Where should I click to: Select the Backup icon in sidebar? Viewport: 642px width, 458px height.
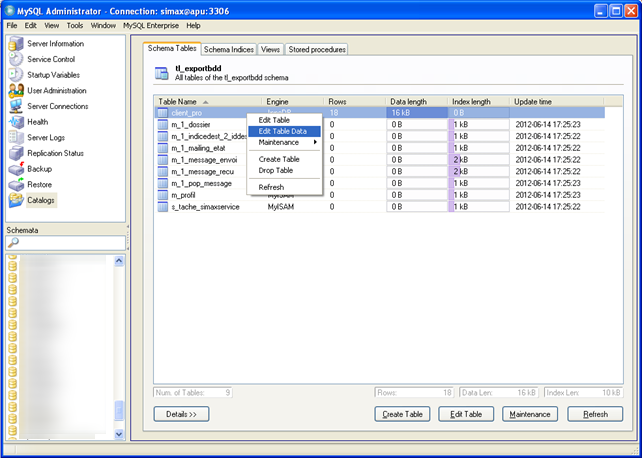pos(16,169)
